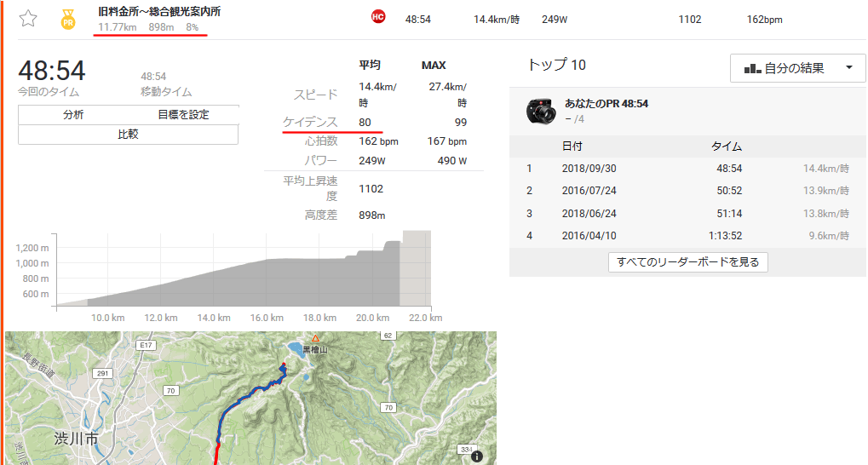868x465 pixels.
Task: Click the bar chart icon beside 自分の結果
Action: click(752, 69)
